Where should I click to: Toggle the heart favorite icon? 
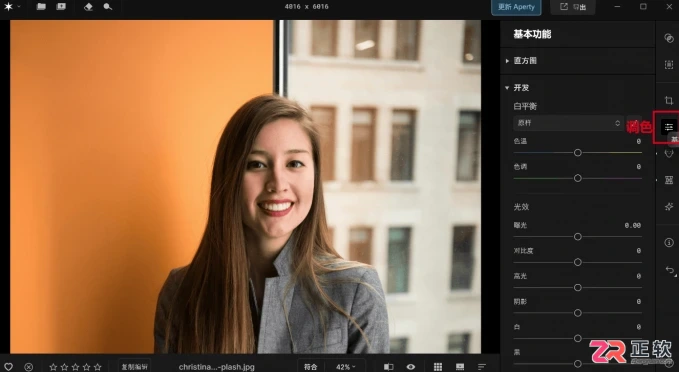tap(8, 367)
